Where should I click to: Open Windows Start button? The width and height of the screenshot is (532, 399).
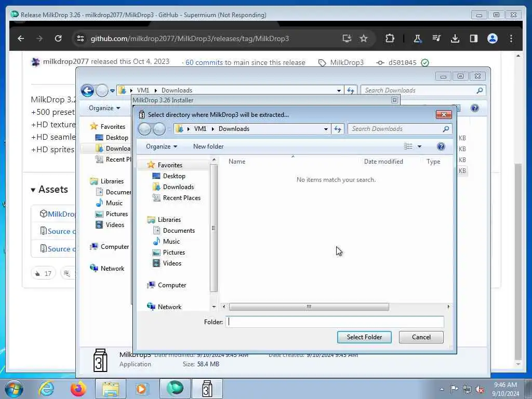pyautogui.click(x=14, y=389)
